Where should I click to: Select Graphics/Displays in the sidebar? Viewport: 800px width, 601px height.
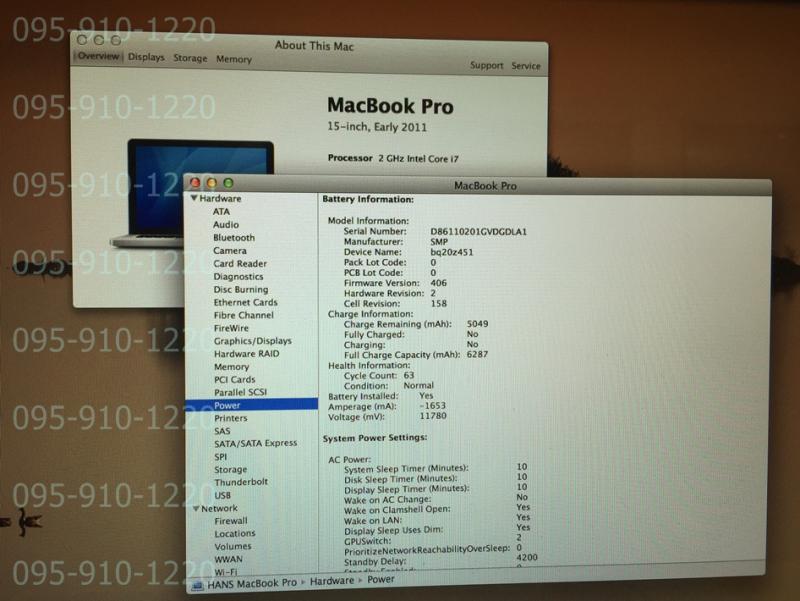point(253,341)
